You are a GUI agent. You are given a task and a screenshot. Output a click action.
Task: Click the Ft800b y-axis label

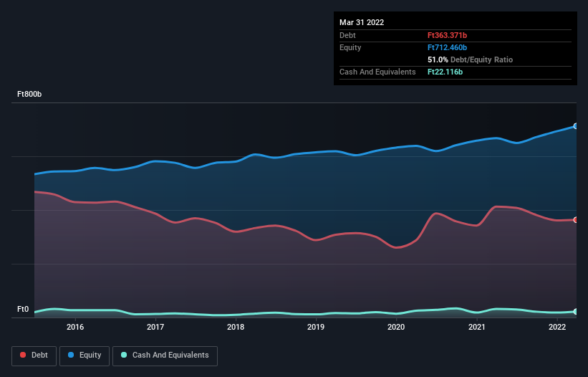29,94
